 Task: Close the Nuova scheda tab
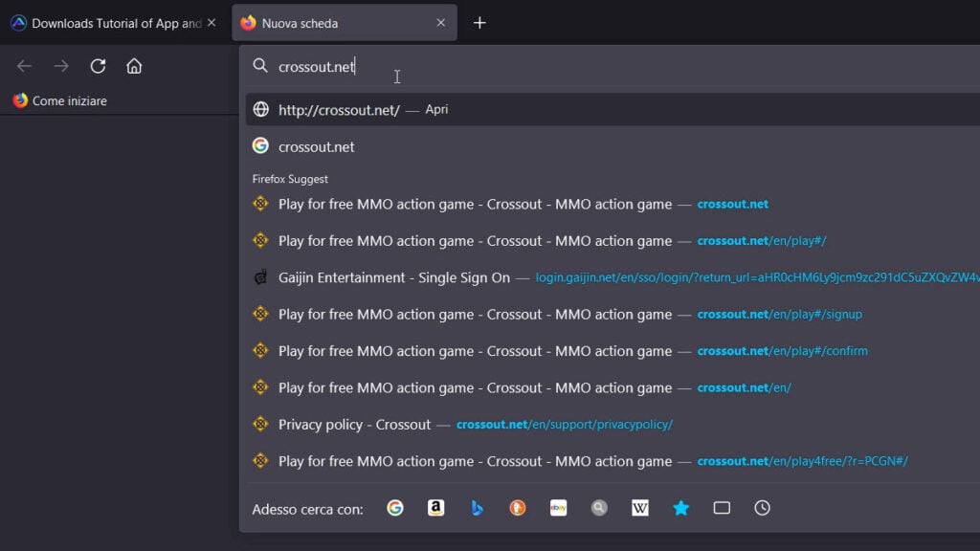(441, 23)
